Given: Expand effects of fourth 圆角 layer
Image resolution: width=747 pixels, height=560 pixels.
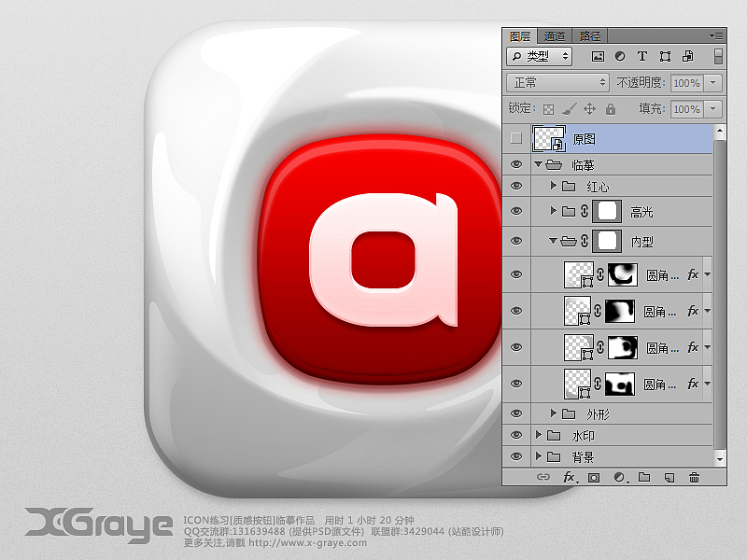Looking at the screenshot, I should [x=708, y=384].
